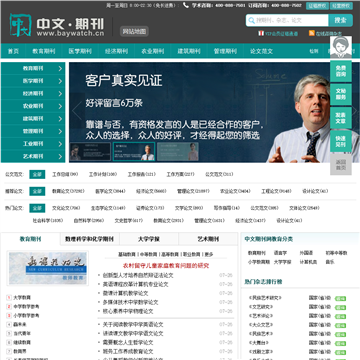The height and width of the screenshot is (360, 360).
Task: Click green badge beside 《戏剧之家》
Action: (340, 352)
